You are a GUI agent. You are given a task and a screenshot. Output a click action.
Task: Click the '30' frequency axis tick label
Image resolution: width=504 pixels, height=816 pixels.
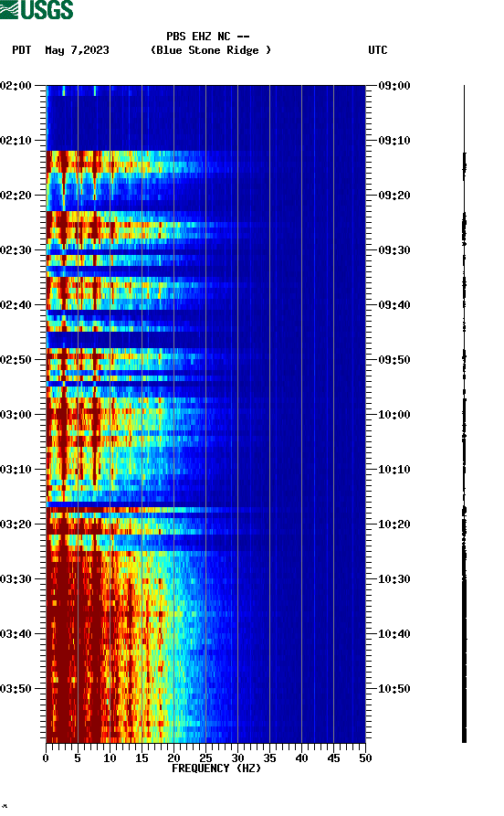(237, 758)
